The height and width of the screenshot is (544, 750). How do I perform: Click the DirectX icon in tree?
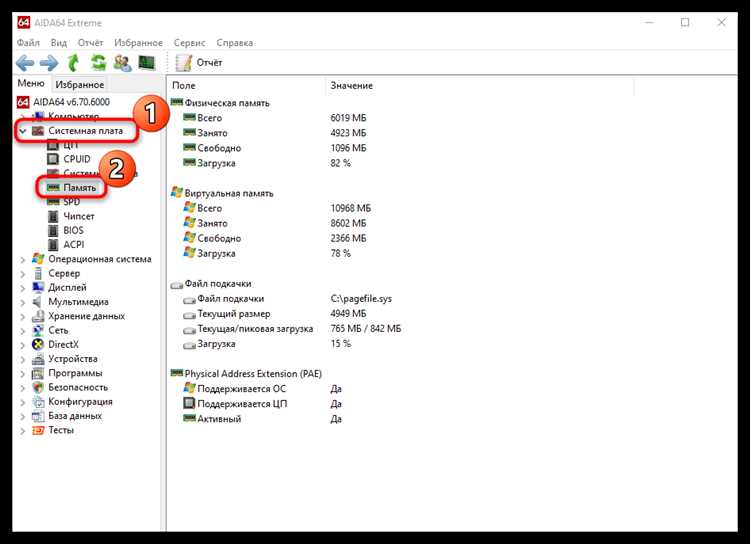tap(38, 344)
